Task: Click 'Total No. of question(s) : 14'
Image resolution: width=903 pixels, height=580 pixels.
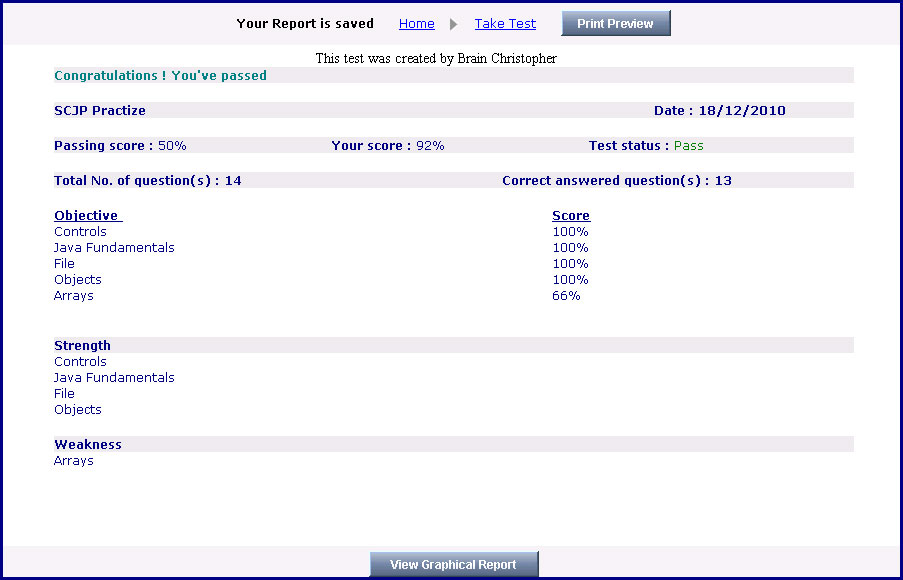Action: point(147,181)
